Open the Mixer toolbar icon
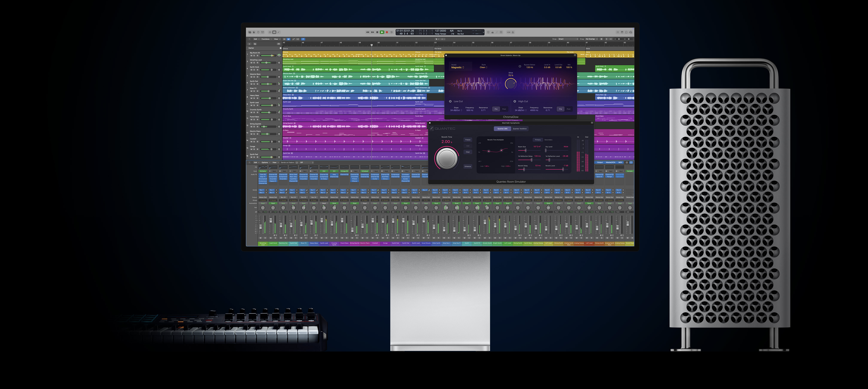 (x=274, y=32)
